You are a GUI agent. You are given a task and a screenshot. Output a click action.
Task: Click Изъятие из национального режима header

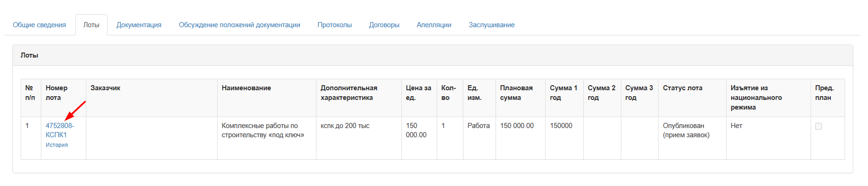[x=756, y=97]
